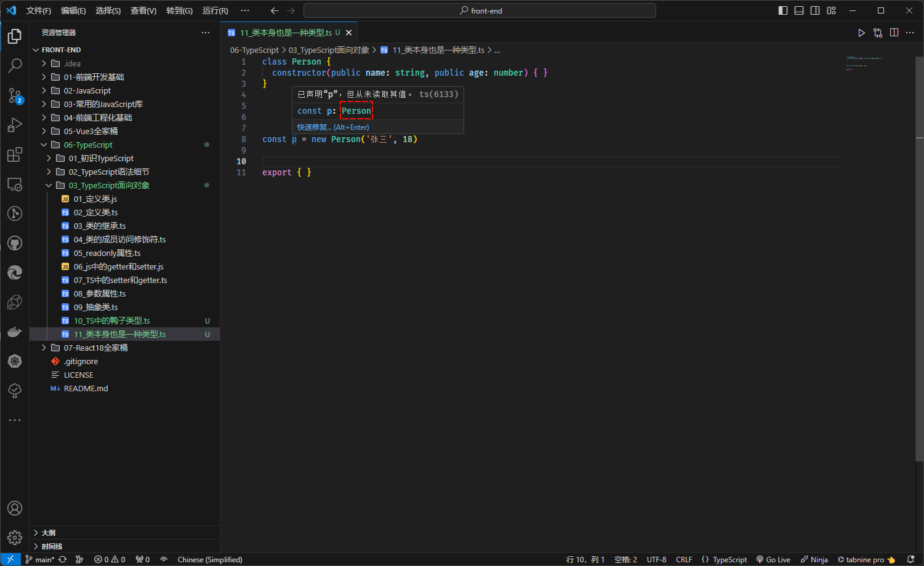Open the 文件(F) menu
Image resolution: width=924 pixels, height=566 pixels.
tap(38, 10)
